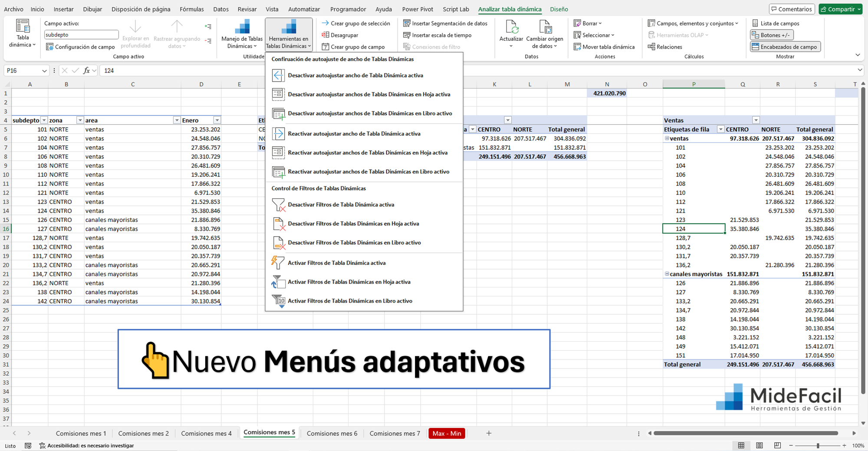Open Enero column filter dropdown
This screenshot has height=451, width=868.
[x=217, y=120]
